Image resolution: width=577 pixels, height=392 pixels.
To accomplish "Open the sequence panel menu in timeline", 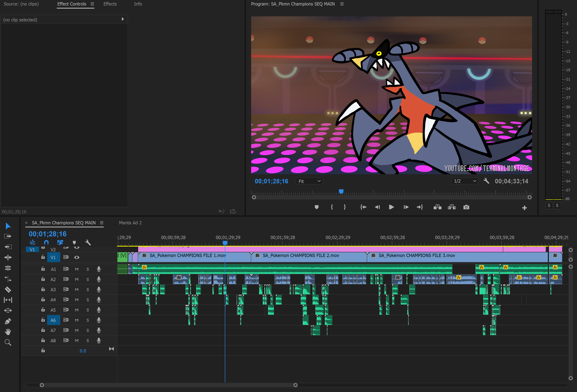I will point(101,223).
